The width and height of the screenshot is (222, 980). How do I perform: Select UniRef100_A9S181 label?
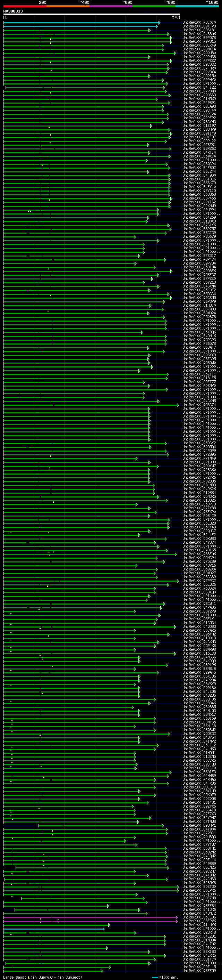tap(199, 30)
